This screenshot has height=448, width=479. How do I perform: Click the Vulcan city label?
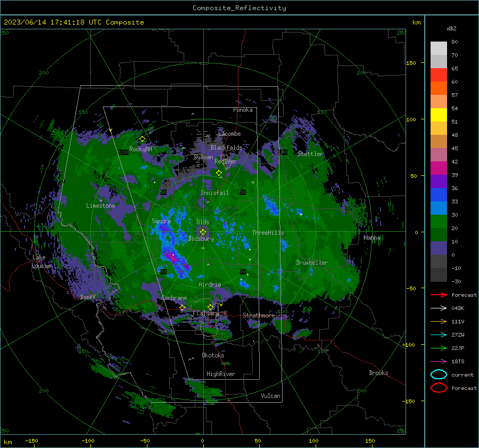(271, 396)
